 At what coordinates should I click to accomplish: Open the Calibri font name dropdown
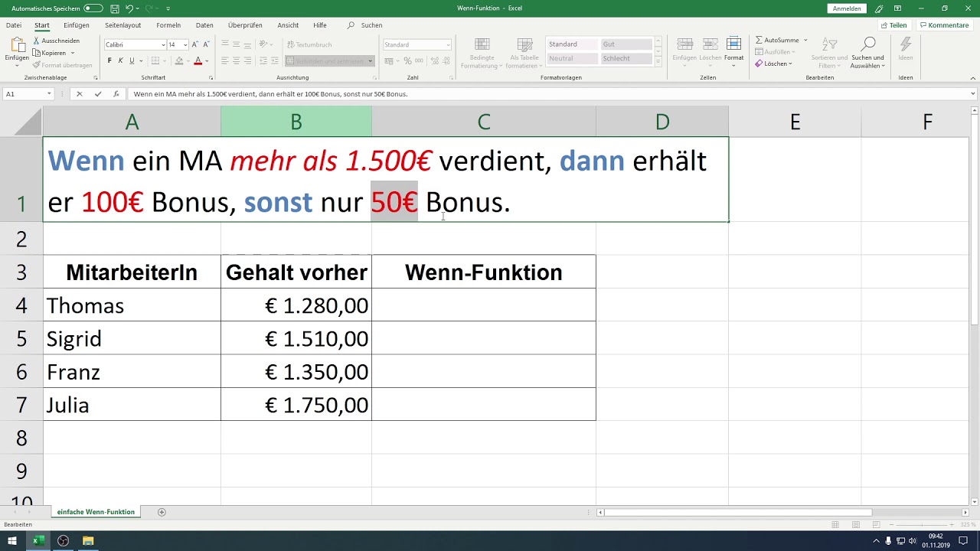point(162,45)
